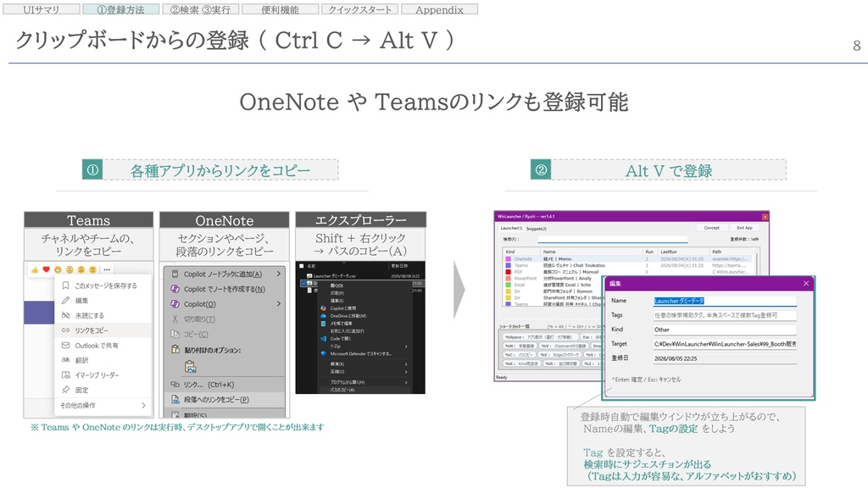Image resolution: width=868 pixels, height=488 pixels.
Task: Click the %V Clipboard register shortcut button
Action: tap(564, 346)
